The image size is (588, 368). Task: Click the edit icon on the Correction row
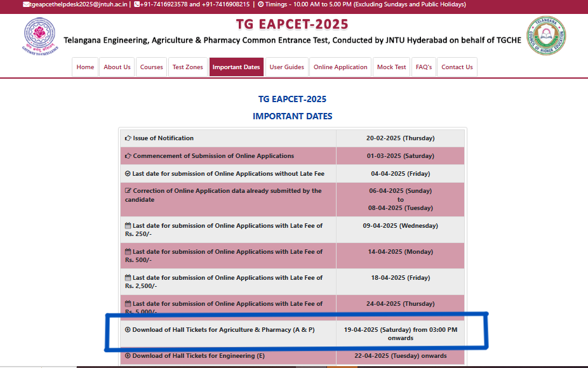(127, 191)
